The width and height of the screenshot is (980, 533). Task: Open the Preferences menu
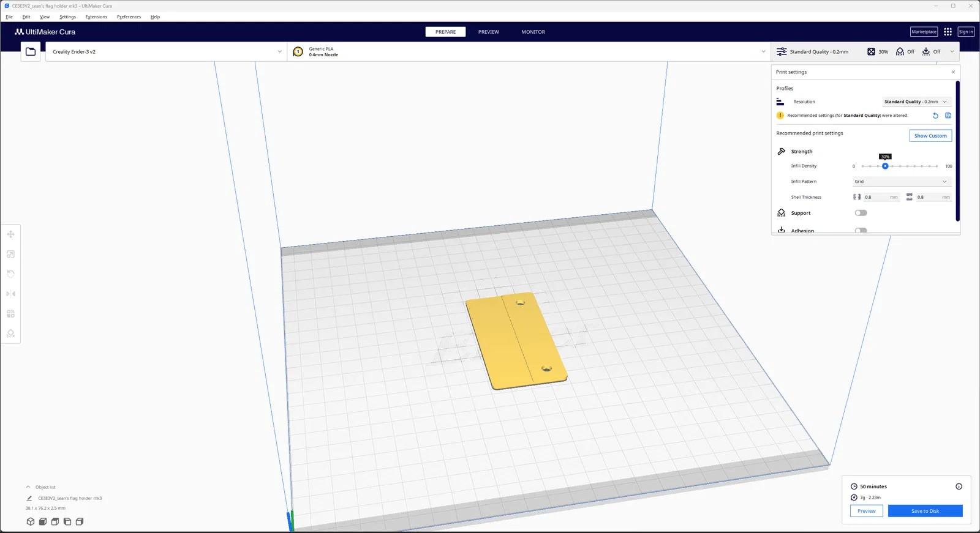coord(129,17)
